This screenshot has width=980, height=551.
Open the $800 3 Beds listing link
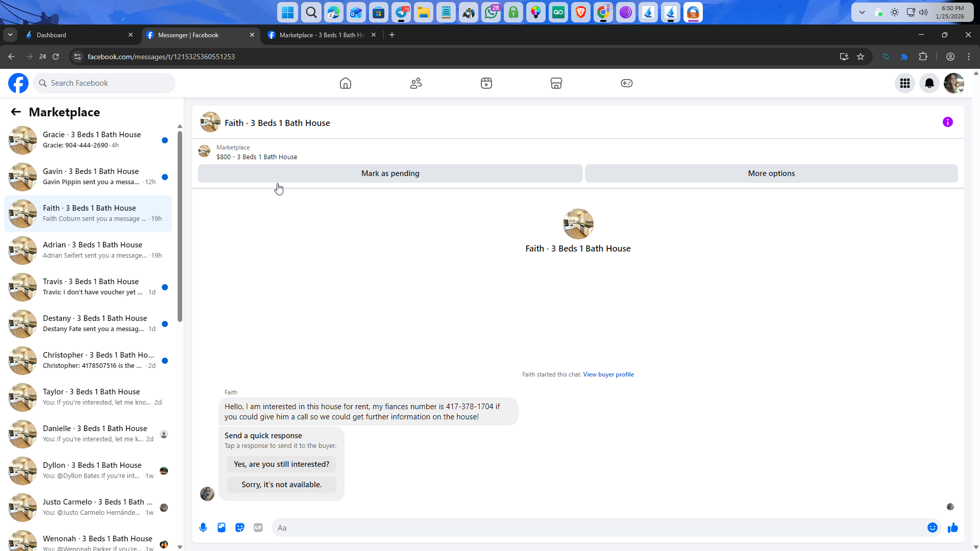point(257,157)
